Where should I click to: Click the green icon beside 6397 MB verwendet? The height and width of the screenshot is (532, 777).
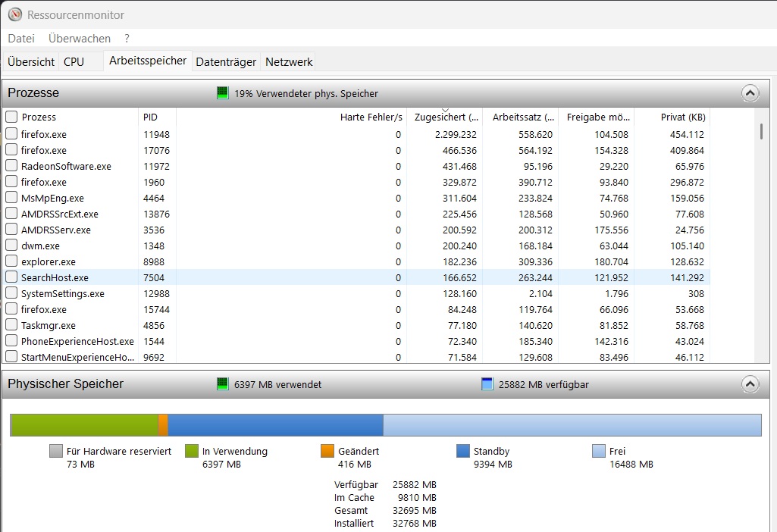pyautogui.click(x=223, y=384)
